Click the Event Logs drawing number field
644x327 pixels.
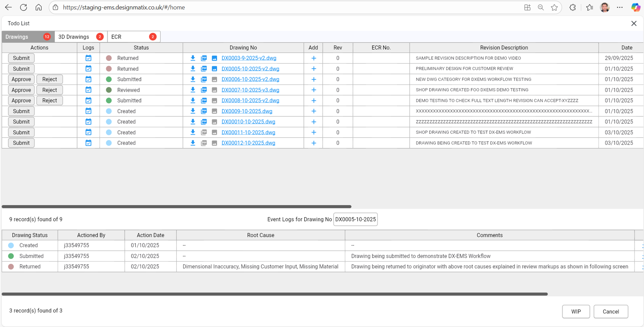coord(355,219)
